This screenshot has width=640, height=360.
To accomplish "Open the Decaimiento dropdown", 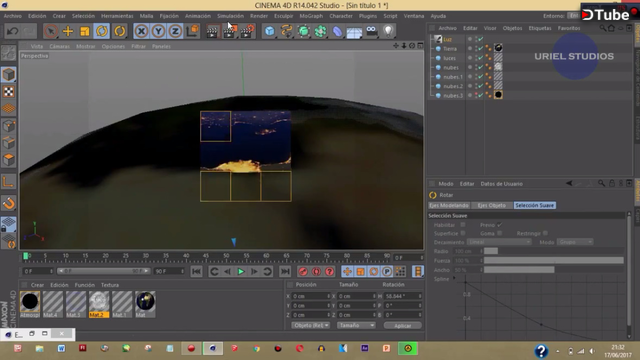I will click(x=499, y=242).
